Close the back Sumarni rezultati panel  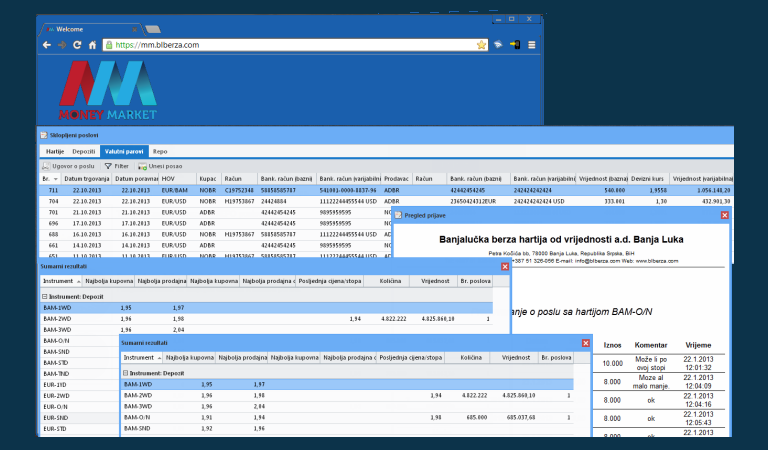[505, 266]
